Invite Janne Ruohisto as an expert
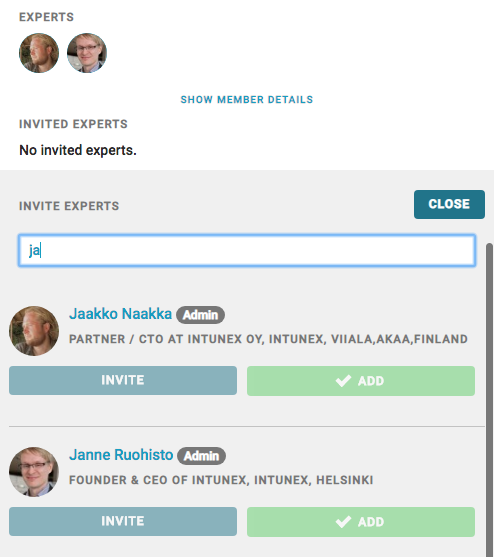This screenshot has height=557, width=494. (x=123, y=521)
